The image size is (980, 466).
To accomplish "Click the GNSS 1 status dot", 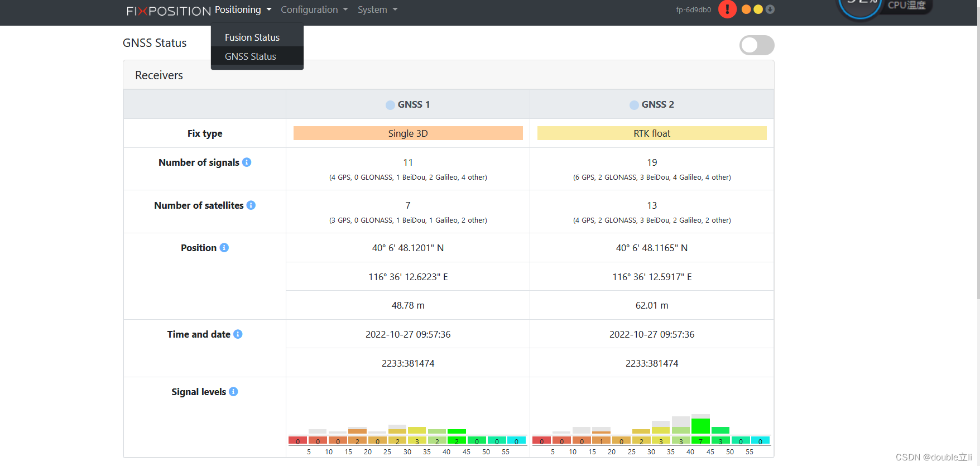I will pos(391,105).
